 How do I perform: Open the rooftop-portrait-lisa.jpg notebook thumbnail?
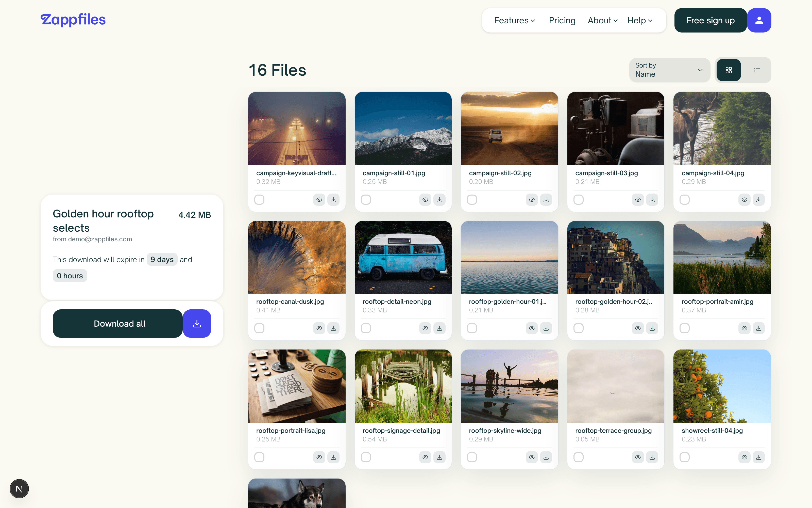pyautogui.click(x=297, y=386)
